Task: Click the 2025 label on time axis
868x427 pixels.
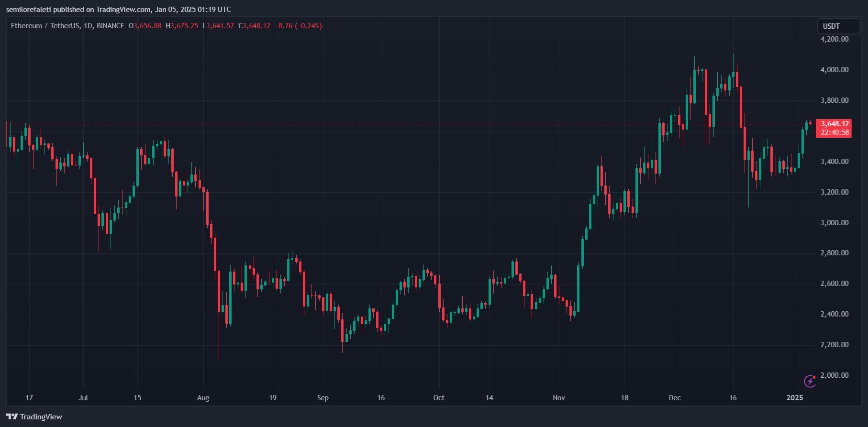Action: (x=795, y=398)
